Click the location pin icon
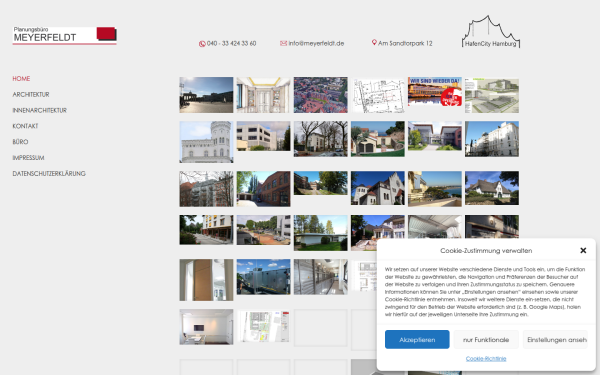 pyautogui.click(x=374, y=42)
